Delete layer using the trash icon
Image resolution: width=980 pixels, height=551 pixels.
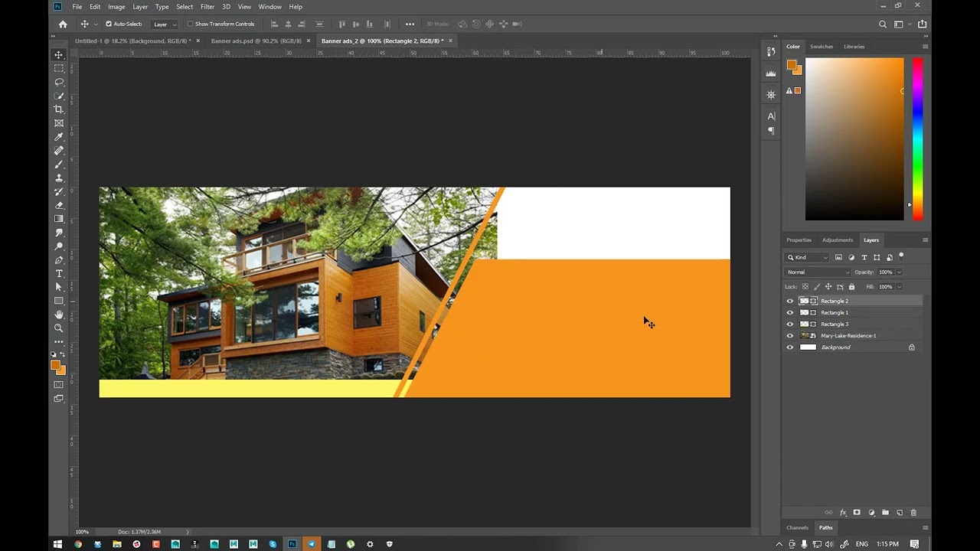(x=913, y=513)
